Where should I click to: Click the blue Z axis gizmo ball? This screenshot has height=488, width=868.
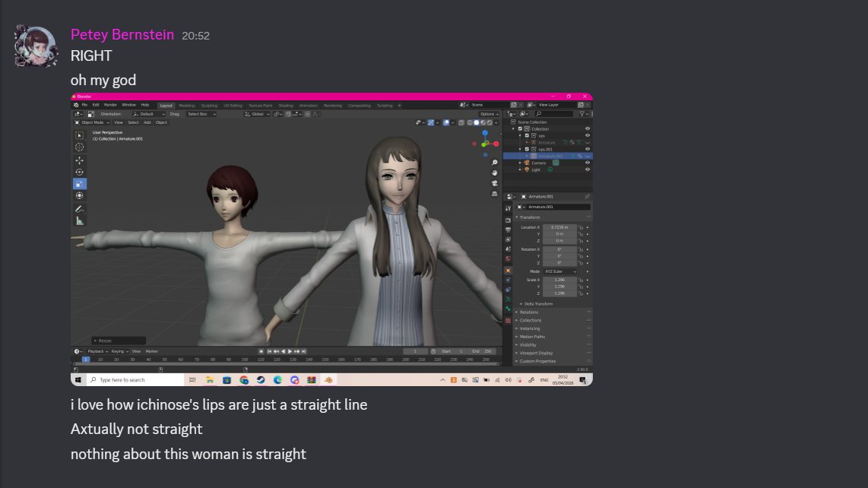point(485,133)
